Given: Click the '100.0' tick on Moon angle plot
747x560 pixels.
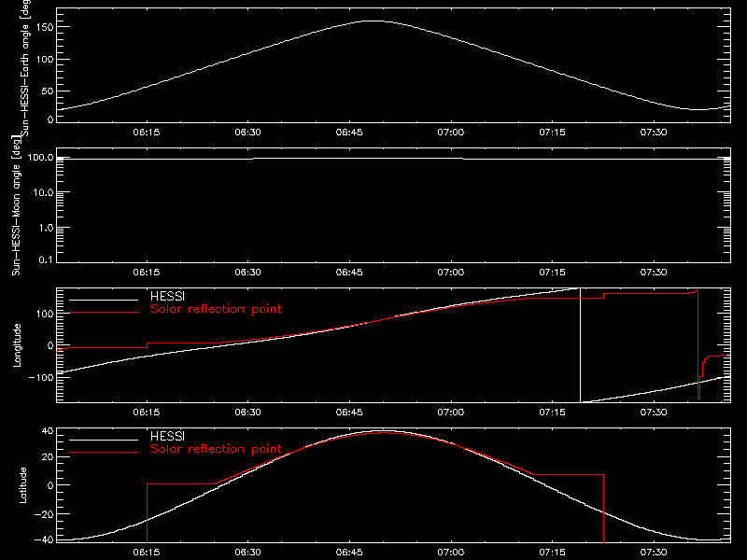Looking at the screenshot, I should click(x=40, y=157).
